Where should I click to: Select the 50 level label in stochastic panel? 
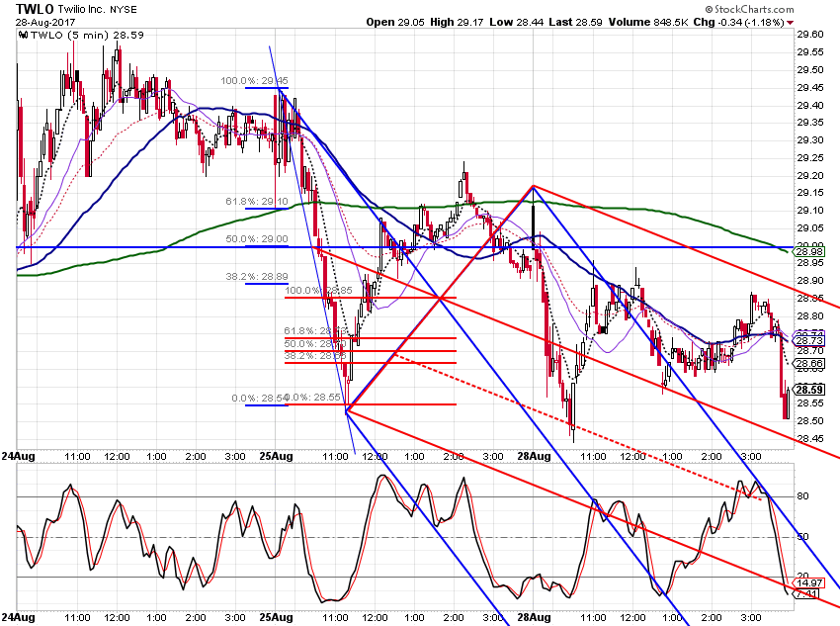tap(802, 536)
